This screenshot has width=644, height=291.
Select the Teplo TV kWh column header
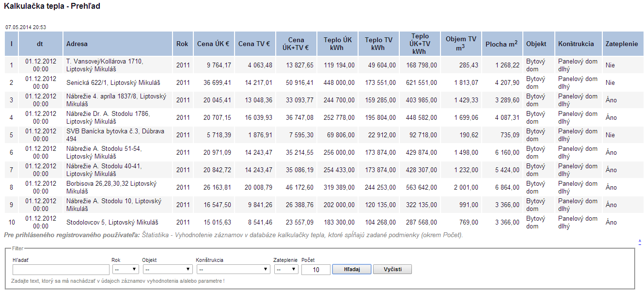click(x=378, y=44)
